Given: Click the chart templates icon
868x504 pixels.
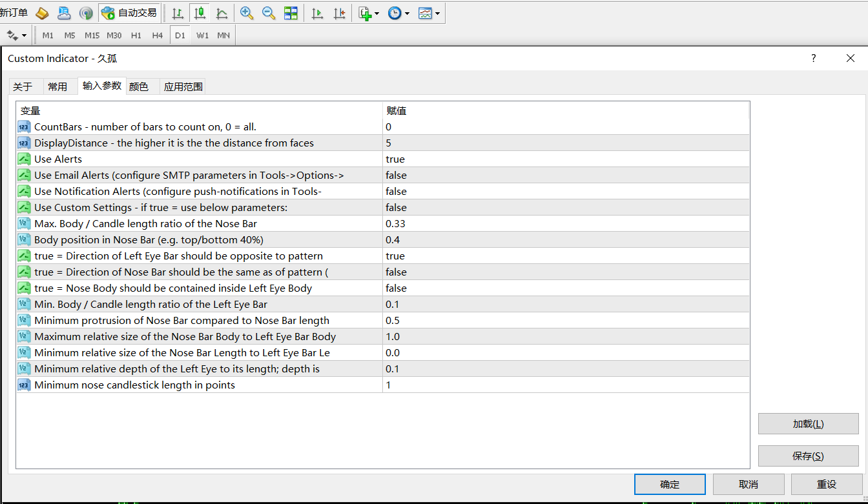Looking at the screenshot, I should tap(425, 13).
